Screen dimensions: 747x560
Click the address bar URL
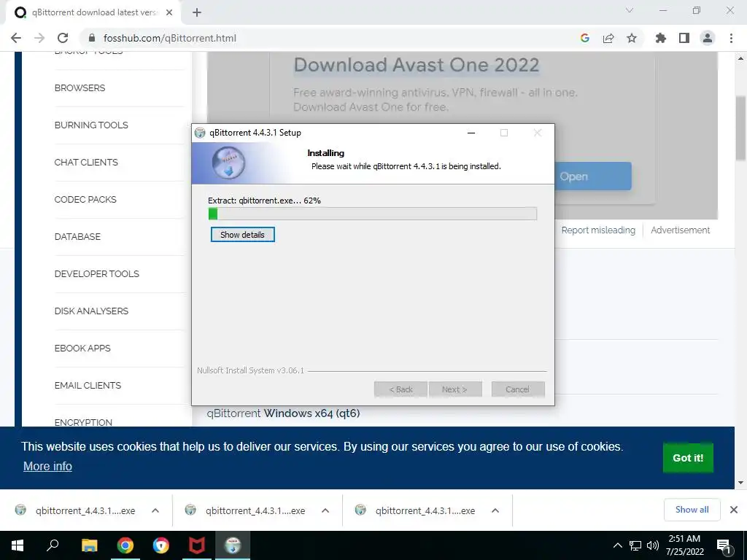click(169, 38)
